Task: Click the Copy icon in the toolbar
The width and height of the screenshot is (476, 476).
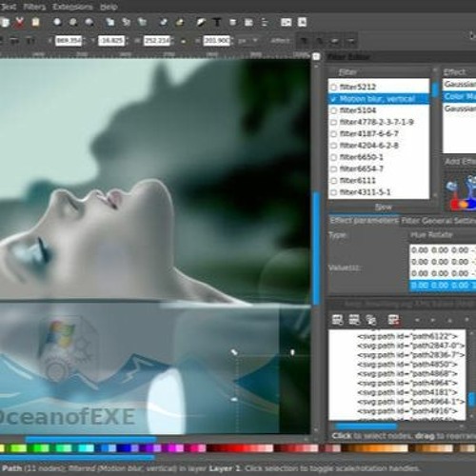Action: click(5, 22)
